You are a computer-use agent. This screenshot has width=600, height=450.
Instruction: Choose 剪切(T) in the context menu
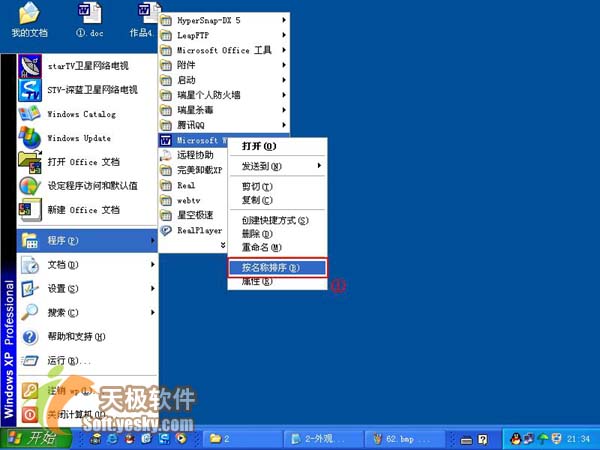(277, 186)
